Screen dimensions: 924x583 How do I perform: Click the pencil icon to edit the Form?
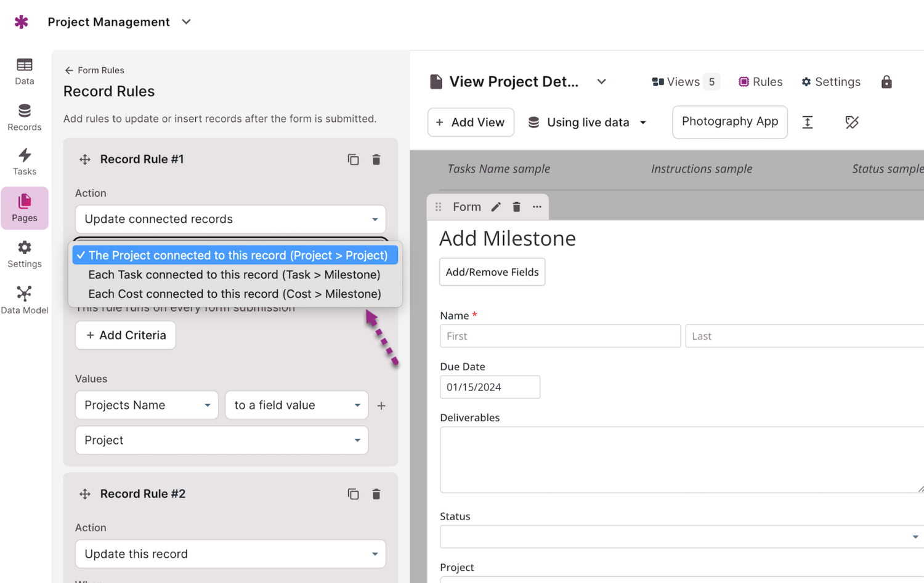tap(496, 207)
